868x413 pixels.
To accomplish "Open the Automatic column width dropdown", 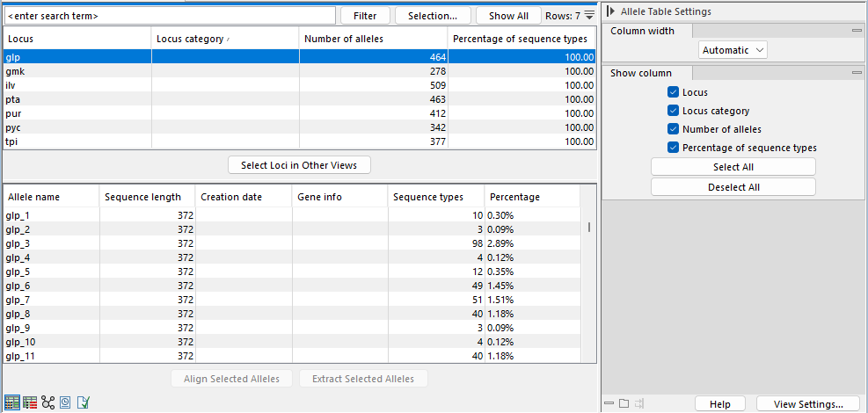I will (733, 50).
